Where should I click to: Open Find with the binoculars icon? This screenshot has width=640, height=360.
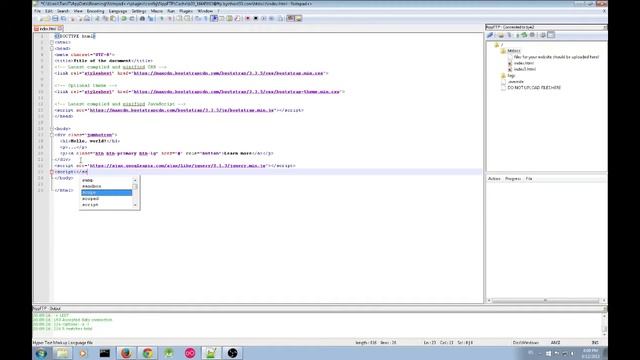tap(142, 18)
